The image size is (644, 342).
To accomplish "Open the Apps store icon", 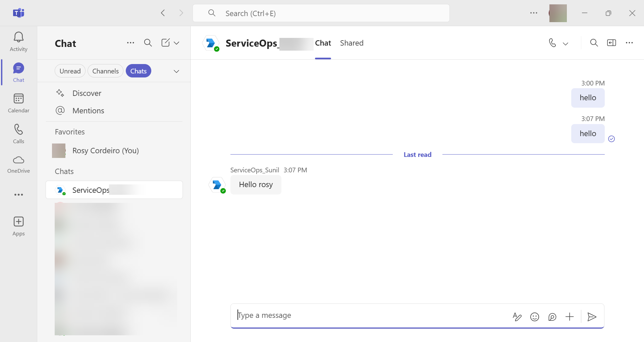I will click(18, 226).
